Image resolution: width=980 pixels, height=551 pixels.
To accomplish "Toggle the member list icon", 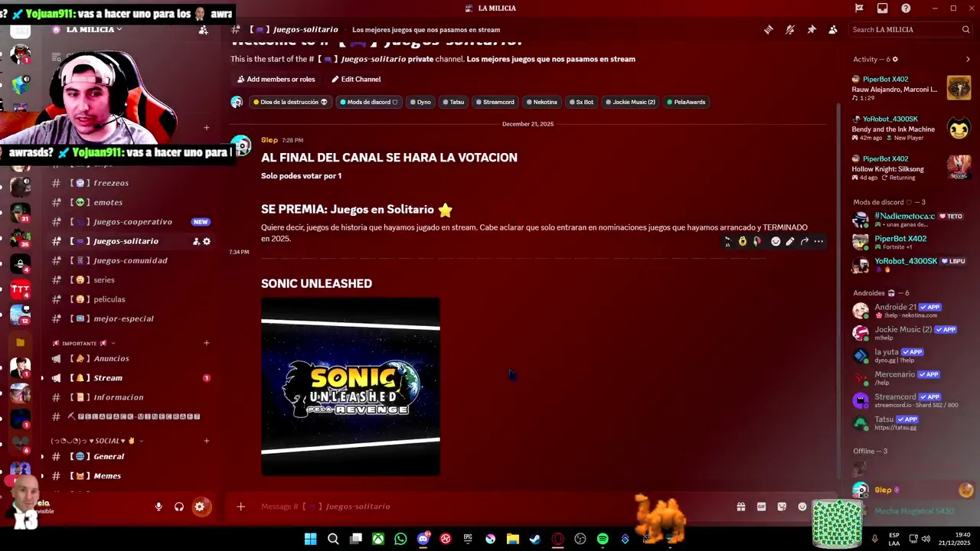I will tap(833, 30).
